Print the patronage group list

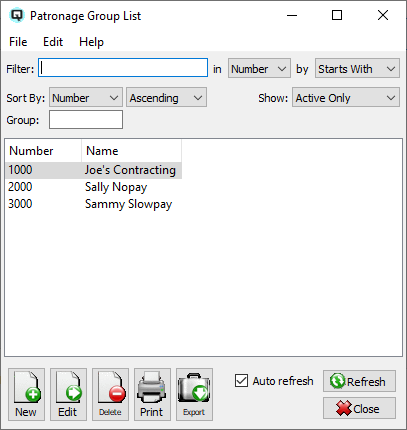(152, 394)
